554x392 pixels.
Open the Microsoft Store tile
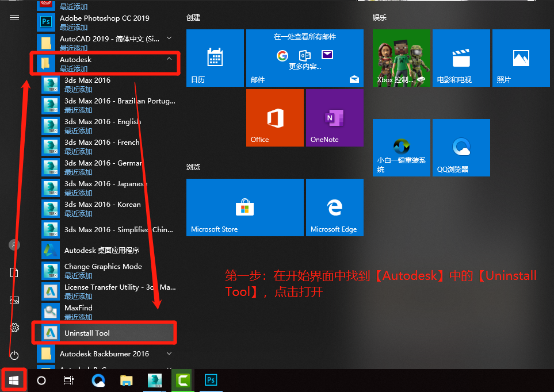[245, 207]
